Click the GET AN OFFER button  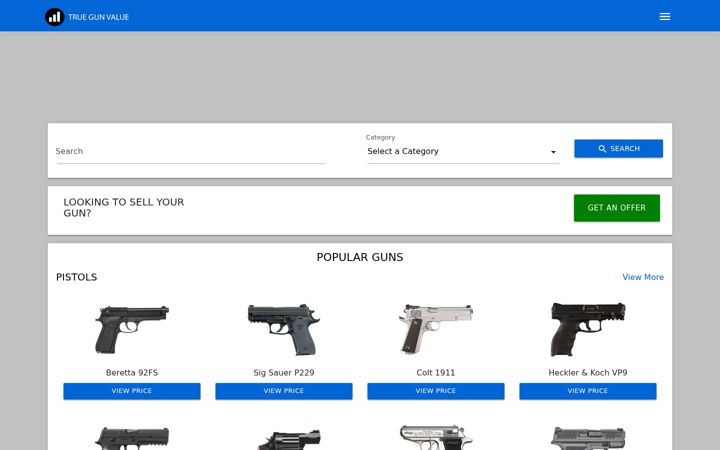(x=616, y=208)
